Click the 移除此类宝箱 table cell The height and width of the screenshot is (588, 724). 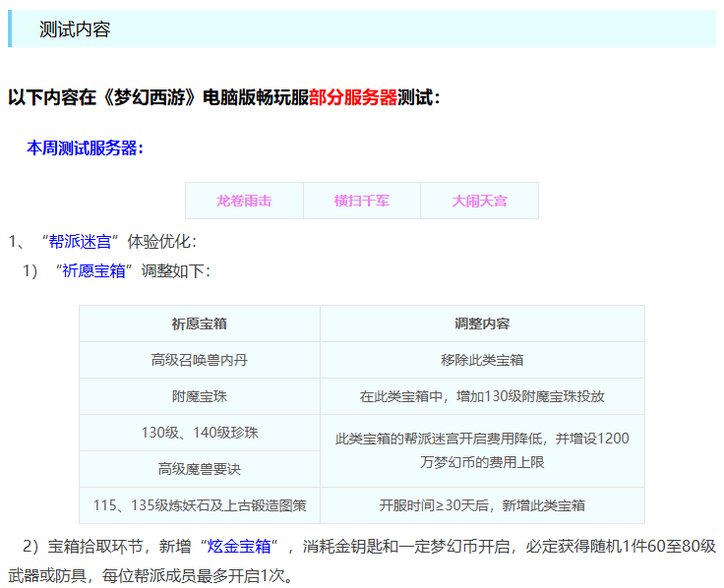[482, 360]
